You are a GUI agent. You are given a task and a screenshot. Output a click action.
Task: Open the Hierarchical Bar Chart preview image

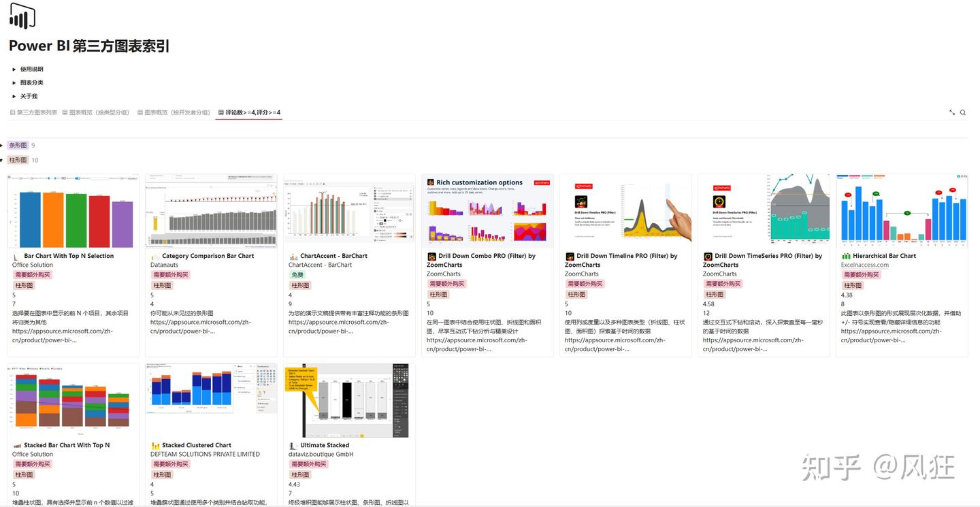(902, 211)
